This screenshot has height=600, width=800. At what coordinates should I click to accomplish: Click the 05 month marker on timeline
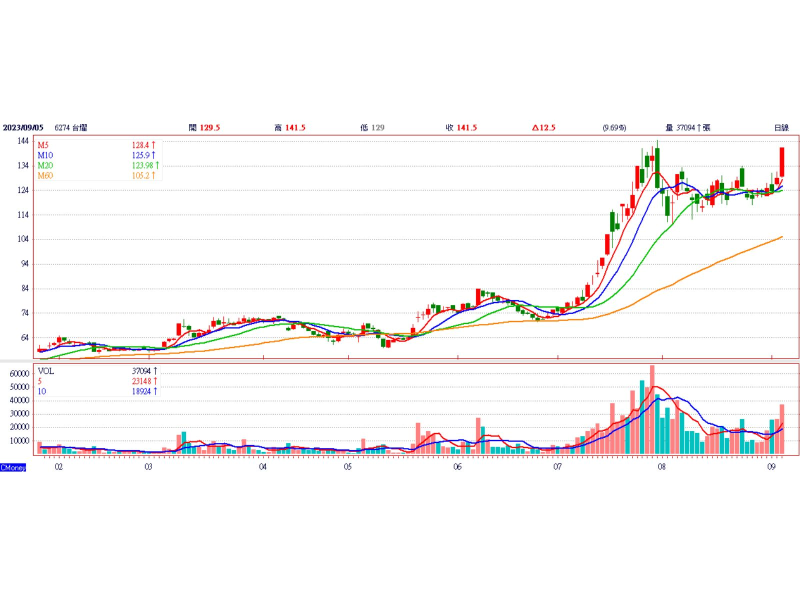tap(347, 467)
